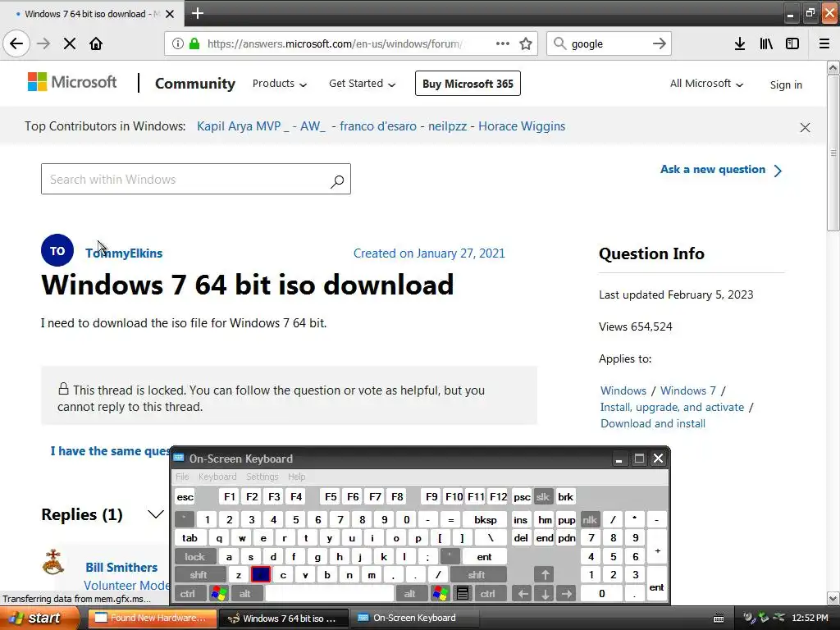
Task: Toggle the left shft key
Action: [199, 575]
